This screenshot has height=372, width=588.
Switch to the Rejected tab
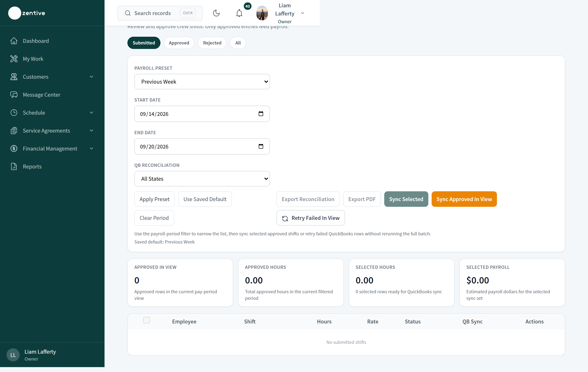212,43
